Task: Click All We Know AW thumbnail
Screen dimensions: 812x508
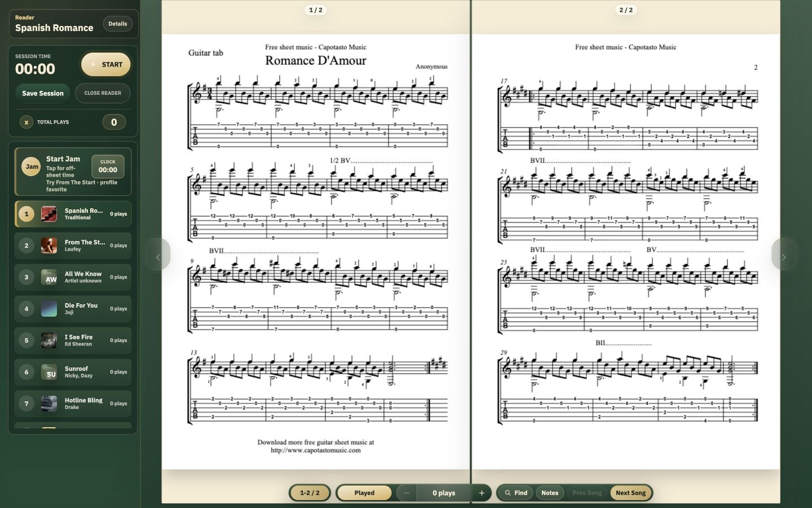Action: tap(49, 277)
